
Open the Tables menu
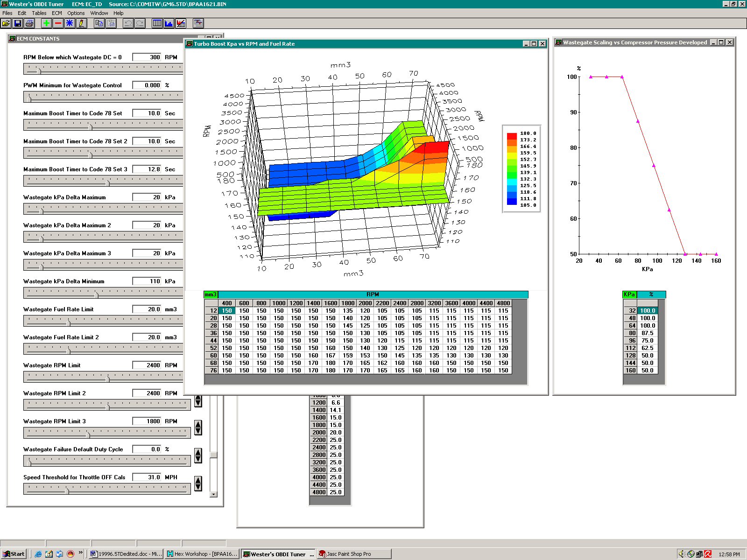[39, 13]
